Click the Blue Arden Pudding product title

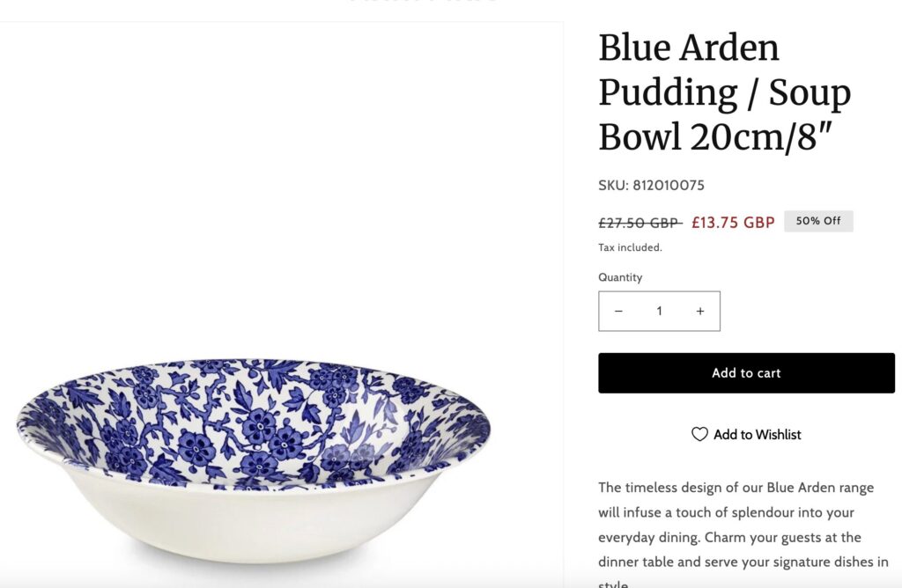[724, 92]
